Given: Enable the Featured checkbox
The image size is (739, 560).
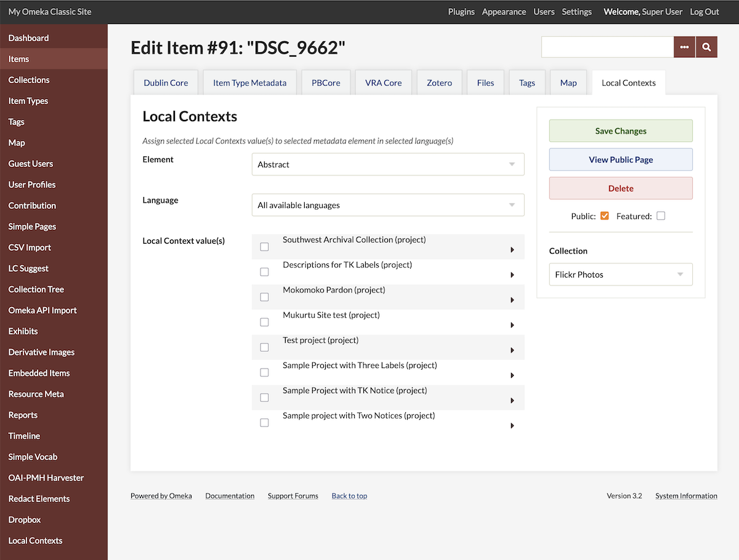Looking at the screenshot, I should [x=661, y=216].
